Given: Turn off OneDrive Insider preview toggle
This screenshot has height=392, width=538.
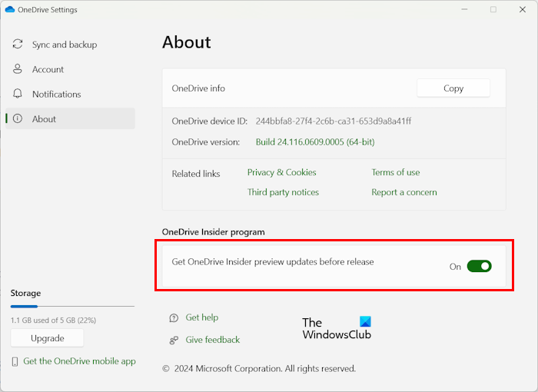Looking at the screenshot, I should click(x=479, y=266).
